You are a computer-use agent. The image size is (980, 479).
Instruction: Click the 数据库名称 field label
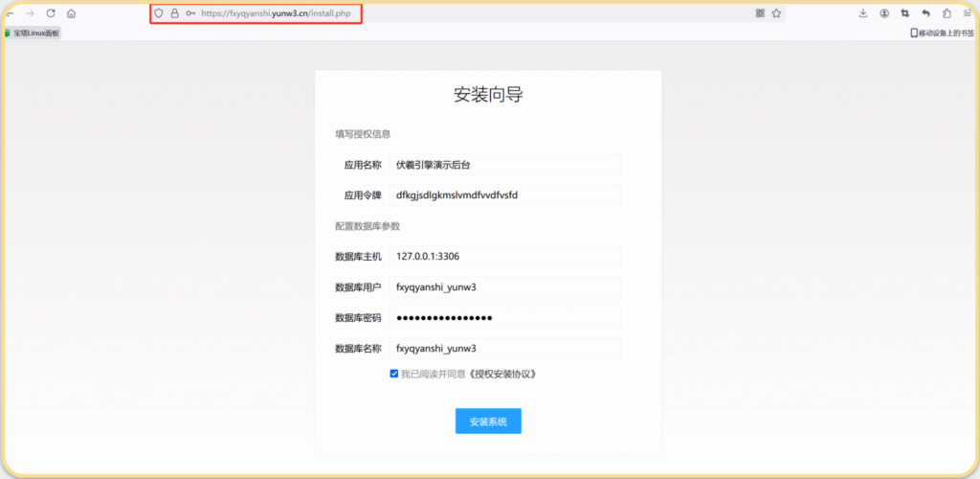[358, 349]
